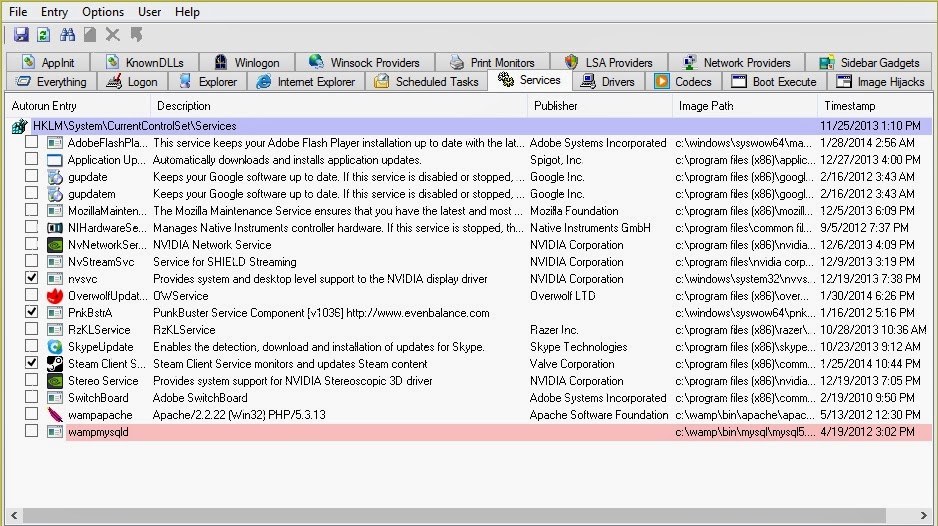Enable the AdobeFlashPlayer service checkbox
This screenshot has height=526, width=938.
click(32, 142)
